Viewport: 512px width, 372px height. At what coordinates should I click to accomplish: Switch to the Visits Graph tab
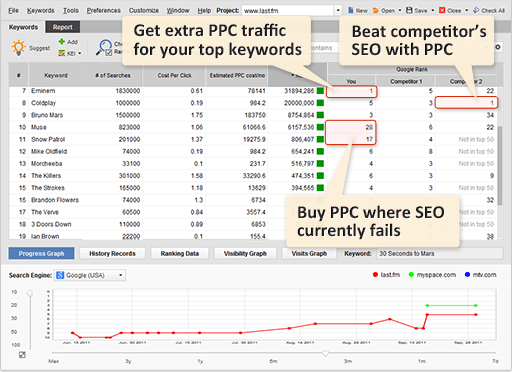coord(309,254)
